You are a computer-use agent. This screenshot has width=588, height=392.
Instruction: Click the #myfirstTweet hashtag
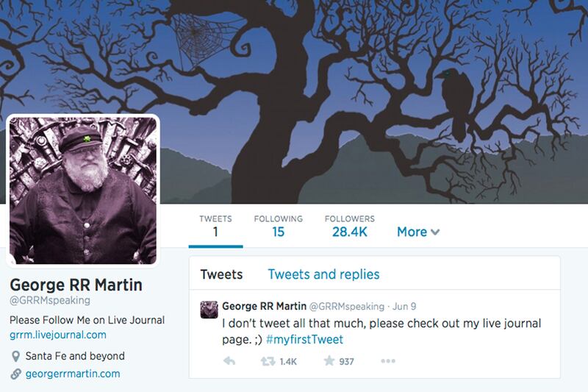pyautogui.click(x=304, y=340)
